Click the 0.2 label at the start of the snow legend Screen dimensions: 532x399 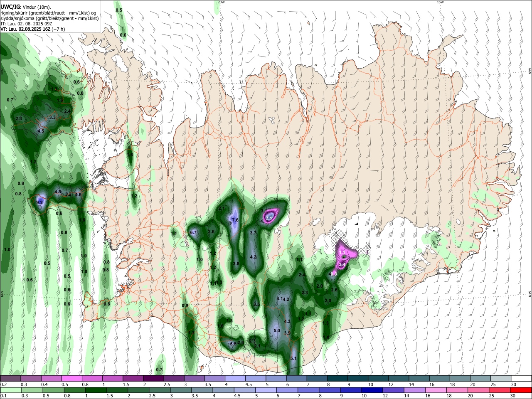tap(3, 384)
